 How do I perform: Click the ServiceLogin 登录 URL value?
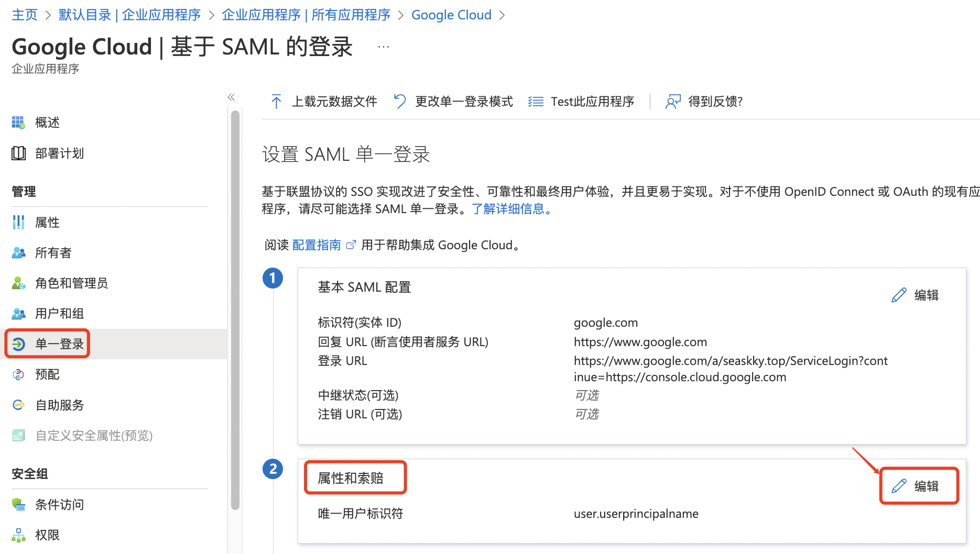731,369
